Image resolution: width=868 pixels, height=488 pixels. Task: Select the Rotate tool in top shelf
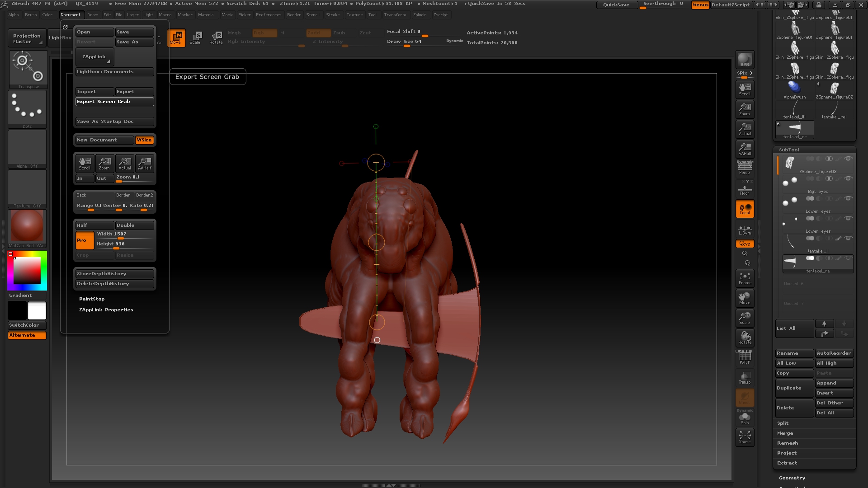click(216, 38)
